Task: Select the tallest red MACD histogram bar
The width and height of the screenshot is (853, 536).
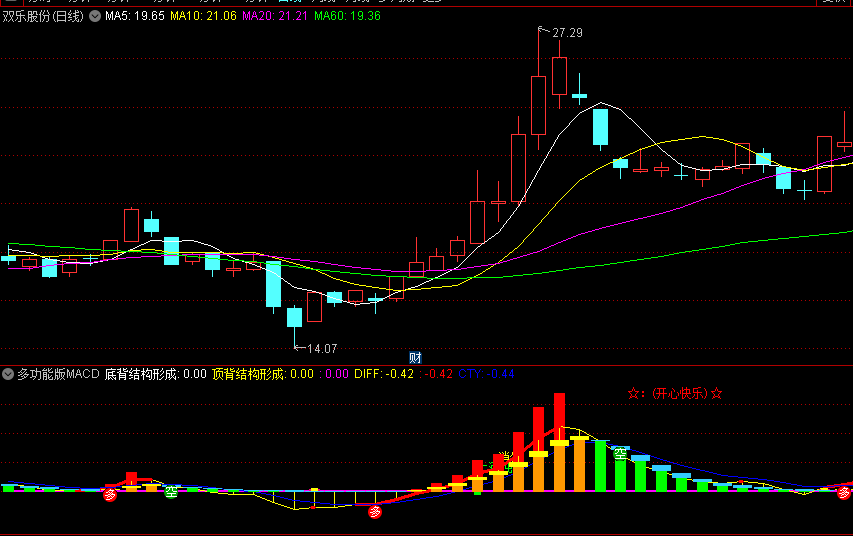Action: [x=559, y=418]
